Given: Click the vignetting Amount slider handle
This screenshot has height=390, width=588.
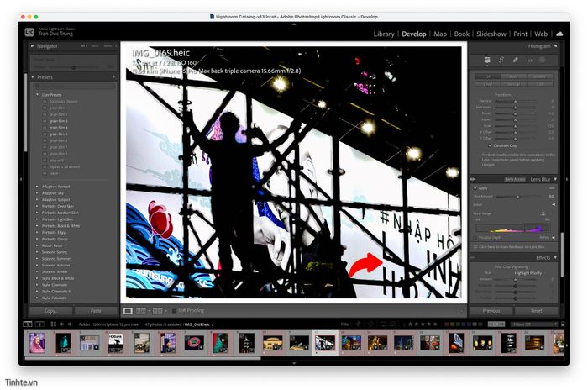Looking at the screenshot, I should 515,280.
